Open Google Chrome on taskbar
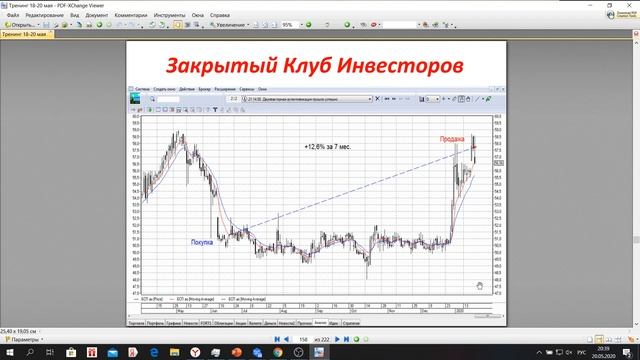The width and height of the screenshot is (640, 360). [278, 352]
